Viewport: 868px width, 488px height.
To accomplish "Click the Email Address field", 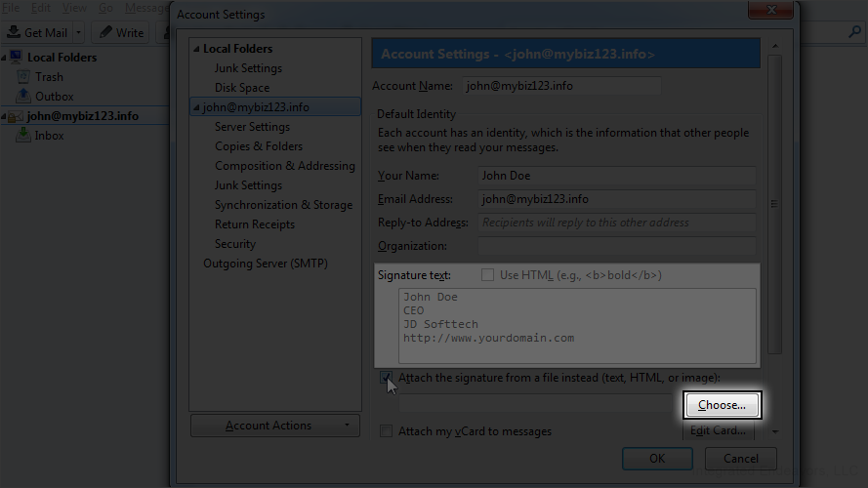I will pyautogui.click(x=617, y=199).
